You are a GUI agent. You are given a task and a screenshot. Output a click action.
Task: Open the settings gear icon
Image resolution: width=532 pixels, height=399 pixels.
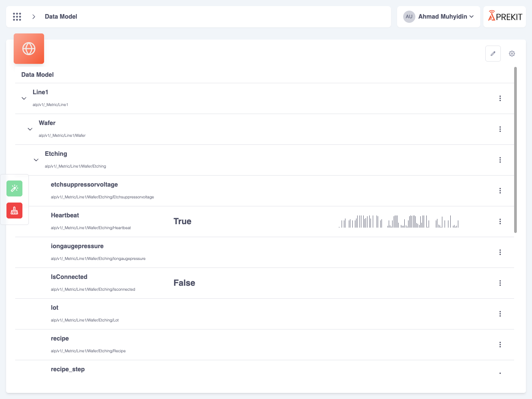coord(512,54)
